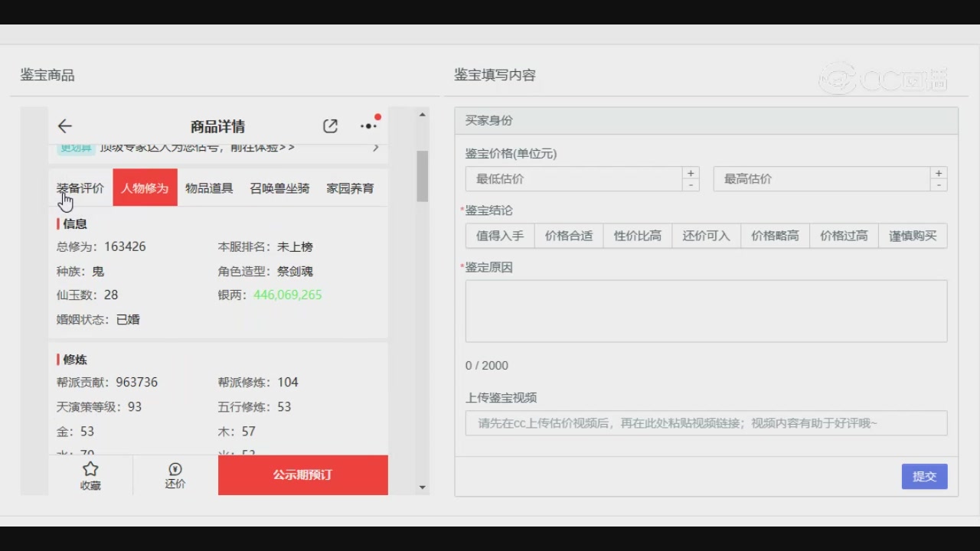Click the 银两 value 446,069,265
Image resolution: width=980 pixels, height=551 pixels.
point(288,295)
